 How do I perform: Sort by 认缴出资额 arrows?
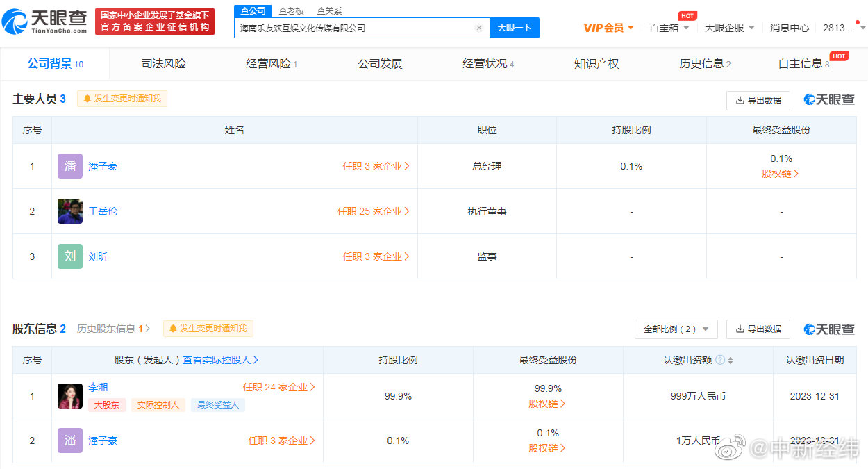coord(731,360)
